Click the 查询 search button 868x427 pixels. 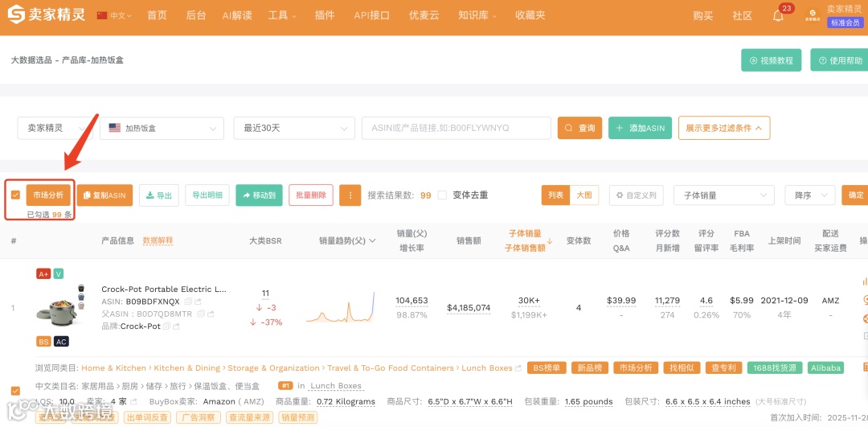579,128
